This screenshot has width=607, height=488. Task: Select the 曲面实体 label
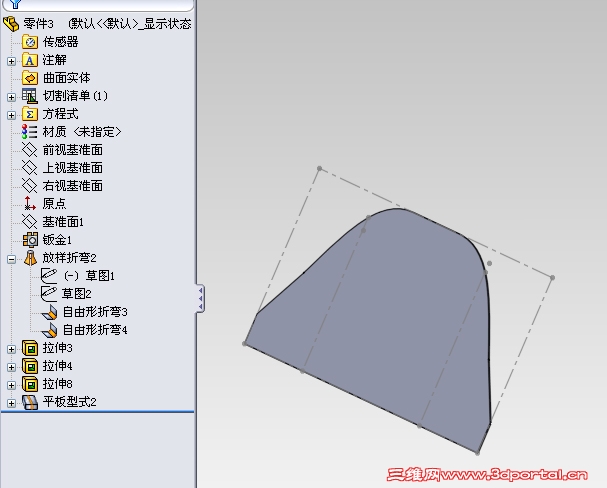67,78
